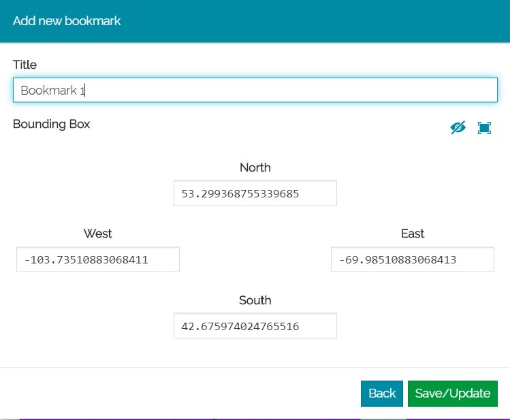Place cursor on the Bookmark 1 text
Image resolution: width=510 pixels, height=420 pixels.
coord(52,90)
